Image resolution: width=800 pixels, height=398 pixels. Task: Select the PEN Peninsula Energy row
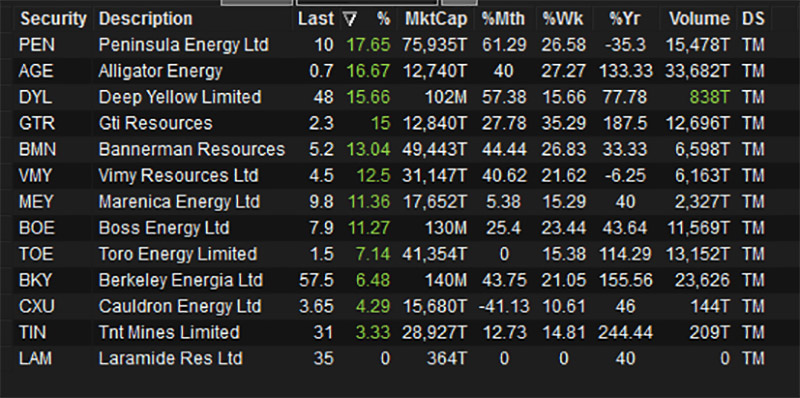(x=392, y=45)
